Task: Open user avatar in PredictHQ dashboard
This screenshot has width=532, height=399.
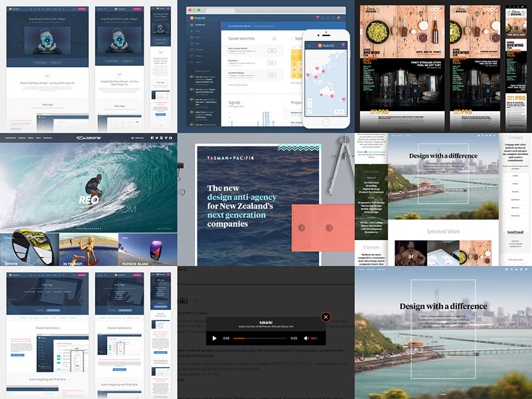Action: click(338, 18)
